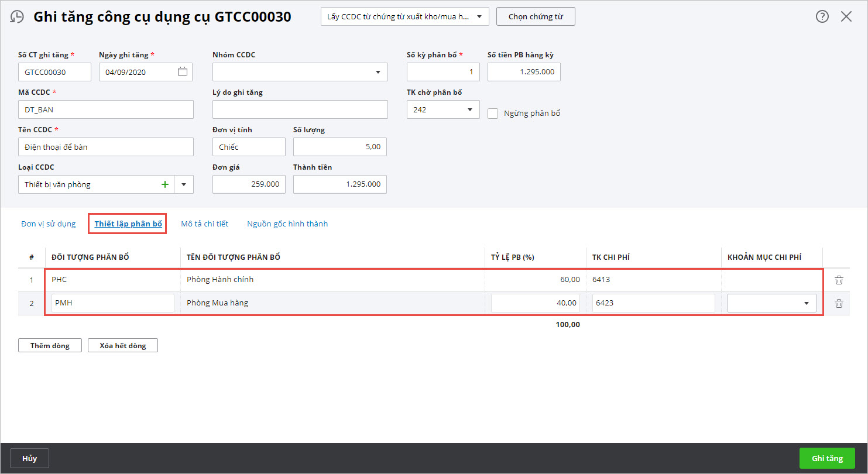868x474 pixels.
Task: Click the Thêm dòng button
Action: tap(50, 345)
